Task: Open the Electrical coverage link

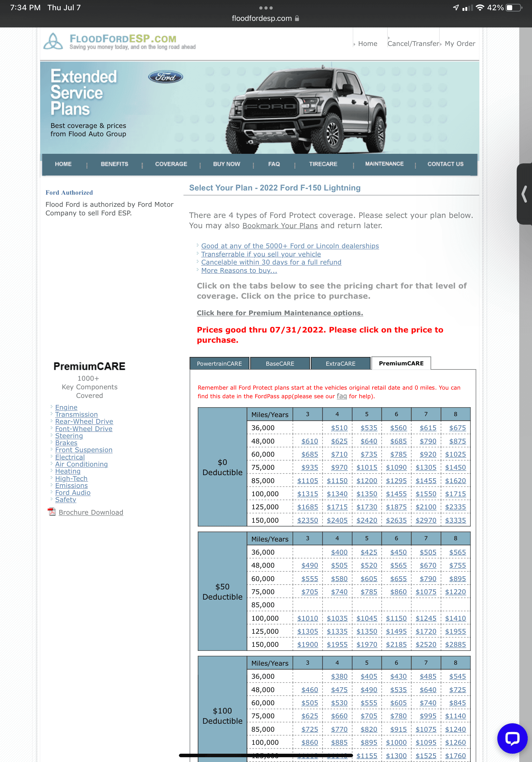Action: point(70,457)
